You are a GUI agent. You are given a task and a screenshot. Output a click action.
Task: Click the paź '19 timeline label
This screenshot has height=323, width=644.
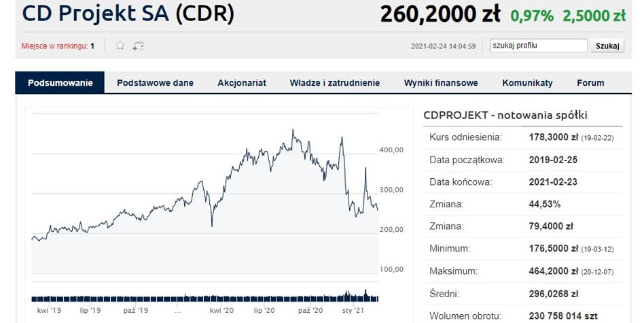[136, 311]
